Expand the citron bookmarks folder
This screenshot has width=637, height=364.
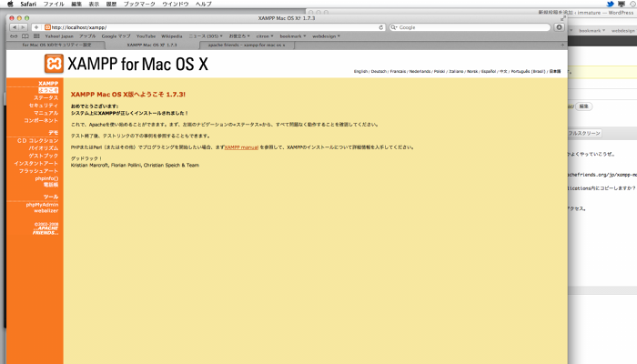(267, 36)
